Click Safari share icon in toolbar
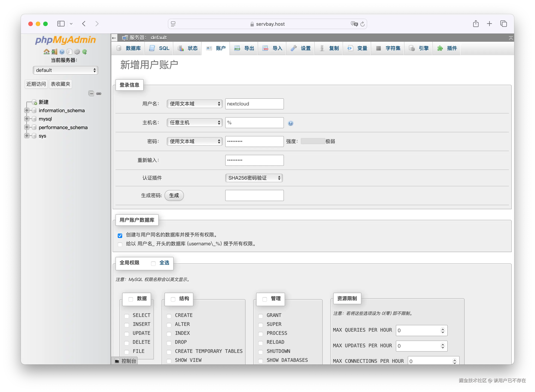535x392 pixels. [476, 24]
